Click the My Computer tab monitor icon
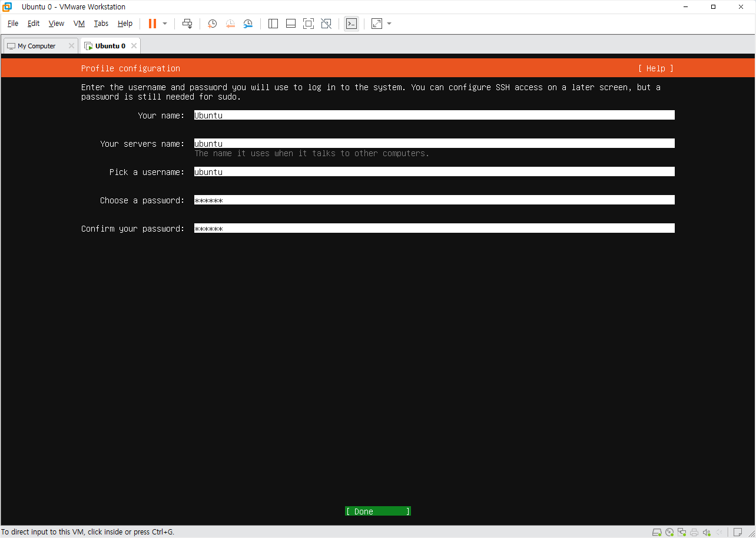This screenshot has width=756, height=538. click(x=11, y=46)
